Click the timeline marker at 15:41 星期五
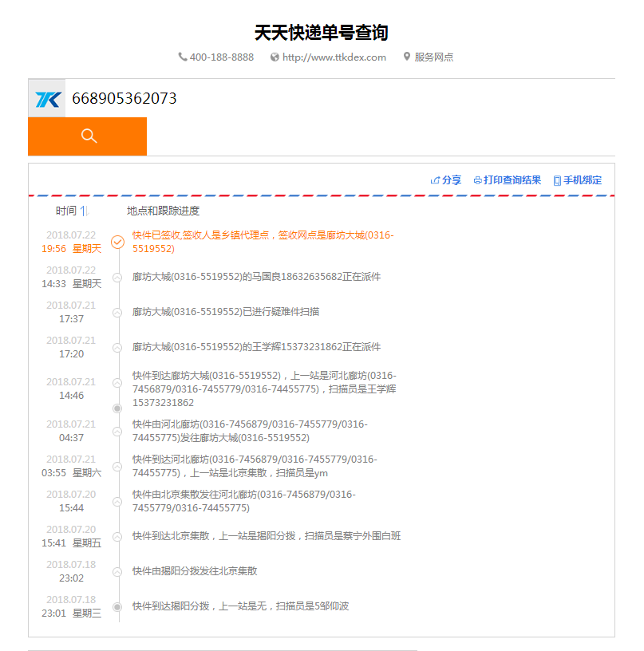Image resolution: width=644 pixels, height=651 pixels. 117,536
